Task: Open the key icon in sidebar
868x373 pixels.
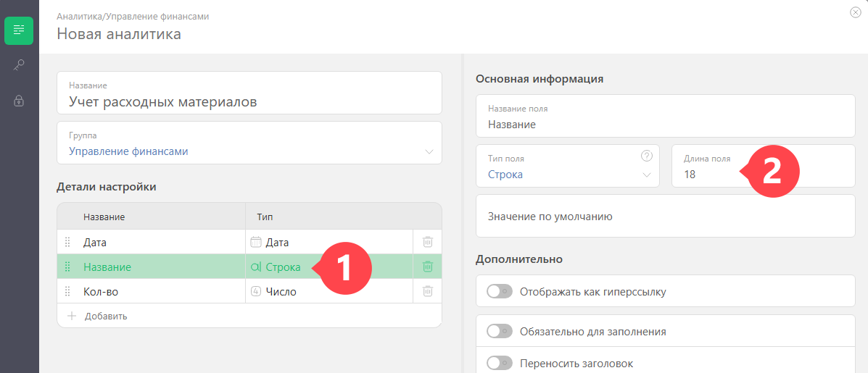Action: 19,66
